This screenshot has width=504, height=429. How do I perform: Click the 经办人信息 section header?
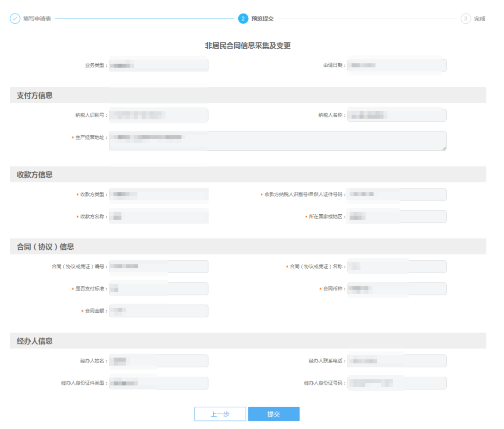tap(248, 341)
